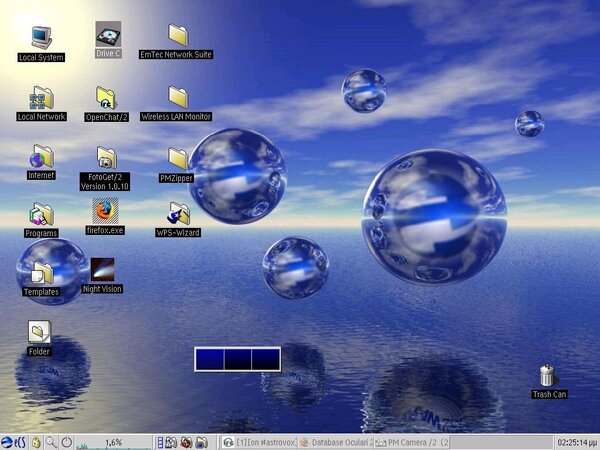Launch the OpenChat/2 icon
The image size is (600, 450).
point(107,98)
